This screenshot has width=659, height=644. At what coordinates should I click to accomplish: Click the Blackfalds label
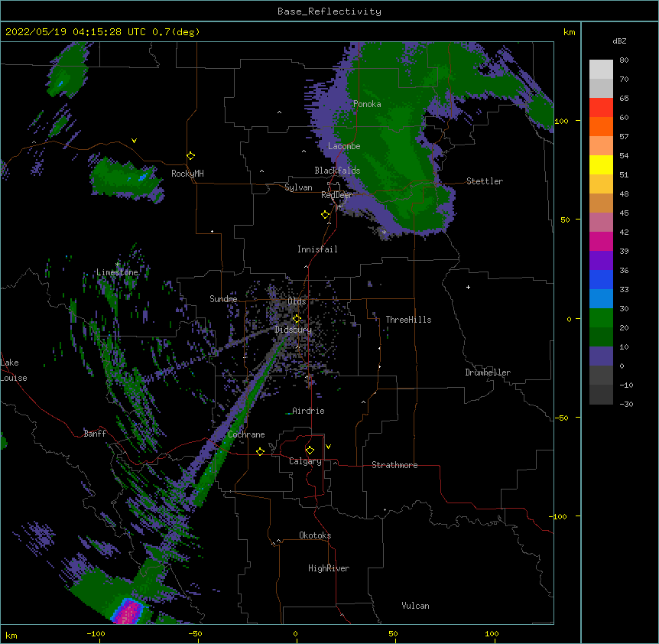tap(337, 171)
